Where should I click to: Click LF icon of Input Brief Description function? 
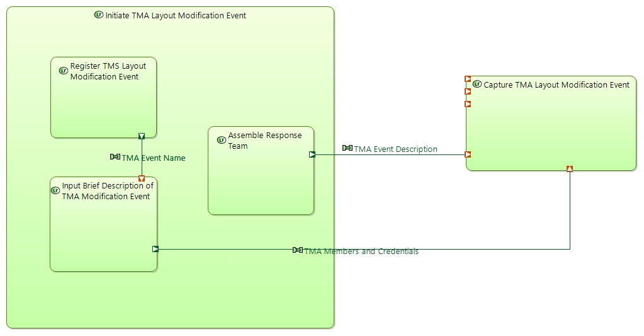click(x=55, y=190)
